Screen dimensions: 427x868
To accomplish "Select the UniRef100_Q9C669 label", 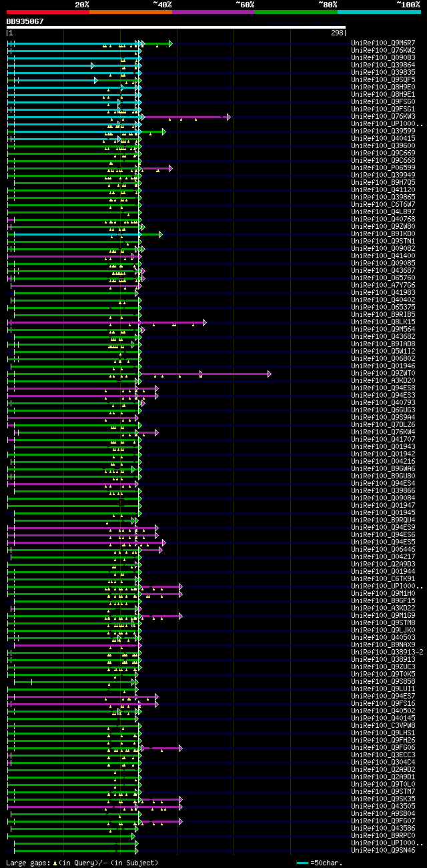I will click(383, 153).
